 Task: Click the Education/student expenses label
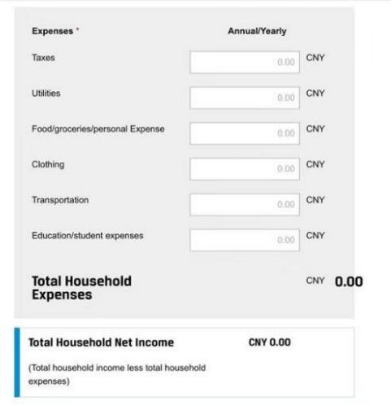87,236
